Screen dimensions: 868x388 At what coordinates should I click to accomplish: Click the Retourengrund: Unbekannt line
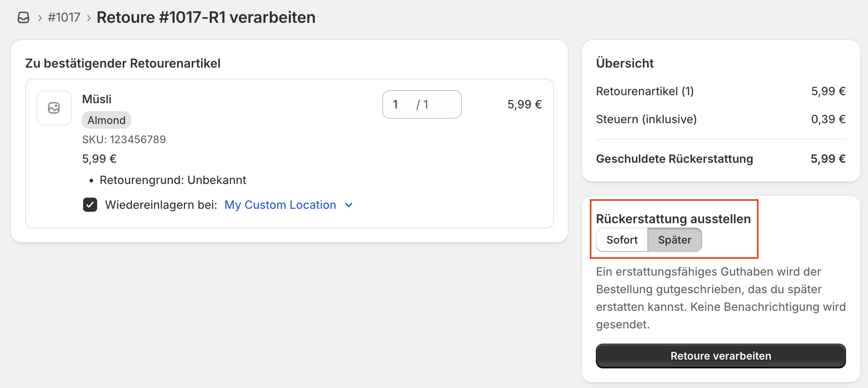[173, 180]
